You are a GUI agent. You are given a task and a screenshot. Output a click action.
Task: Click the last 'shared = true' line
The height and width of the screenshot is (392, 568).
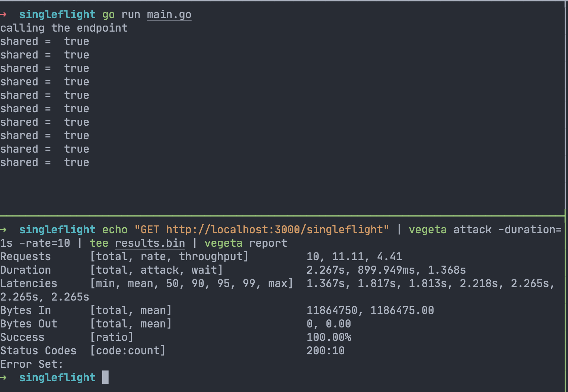(45, 162)
